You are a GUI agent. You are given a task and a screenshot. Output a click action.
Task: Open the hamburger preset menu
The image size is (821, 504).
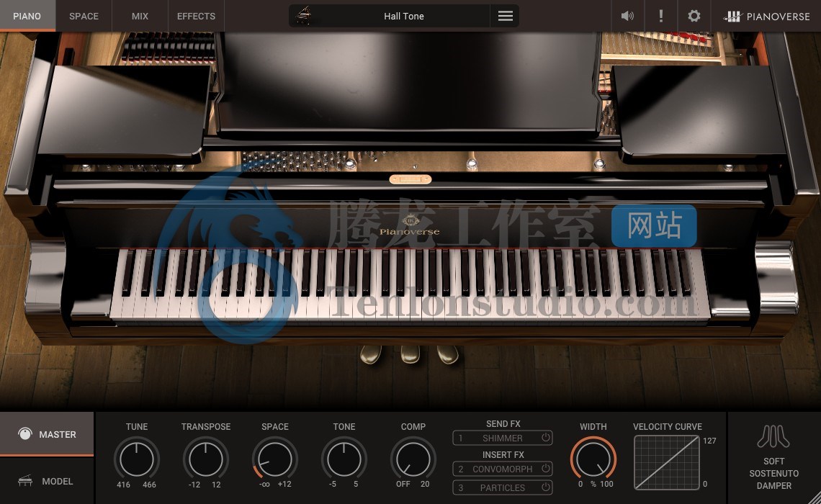coord(506,16)
